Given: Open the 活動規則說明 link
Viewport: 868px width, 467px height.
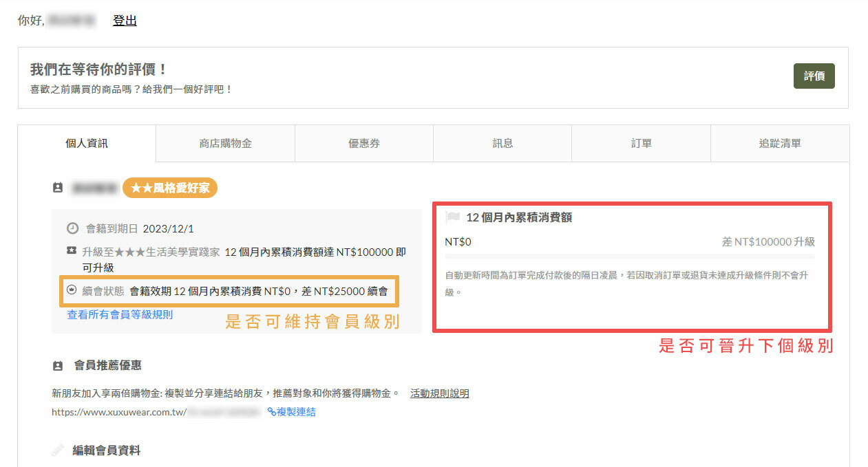Looking at the screenshot, I should [x=439, y=393].
